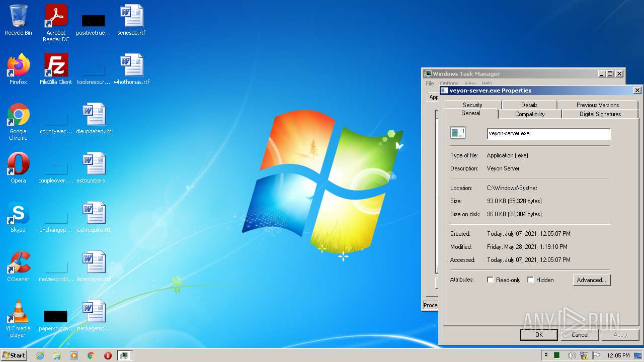Open the FileZilla Client shortcut
Screen dimensions: 644x362
56,69
